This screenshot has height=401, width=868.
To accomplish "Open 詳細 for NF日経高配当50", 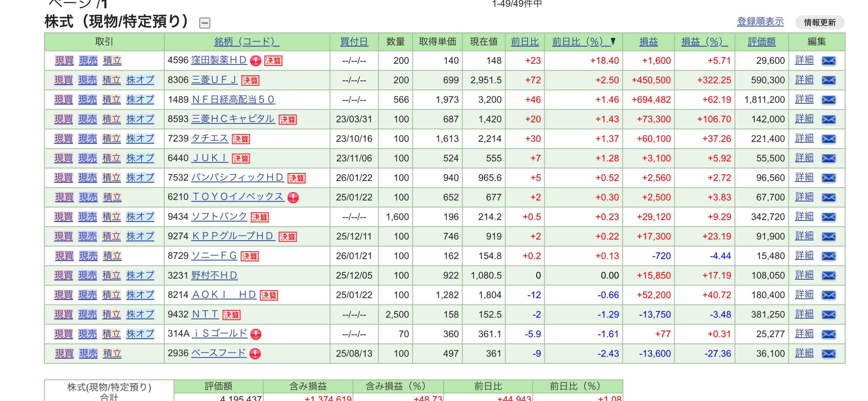I will click(x=804, y=100).
